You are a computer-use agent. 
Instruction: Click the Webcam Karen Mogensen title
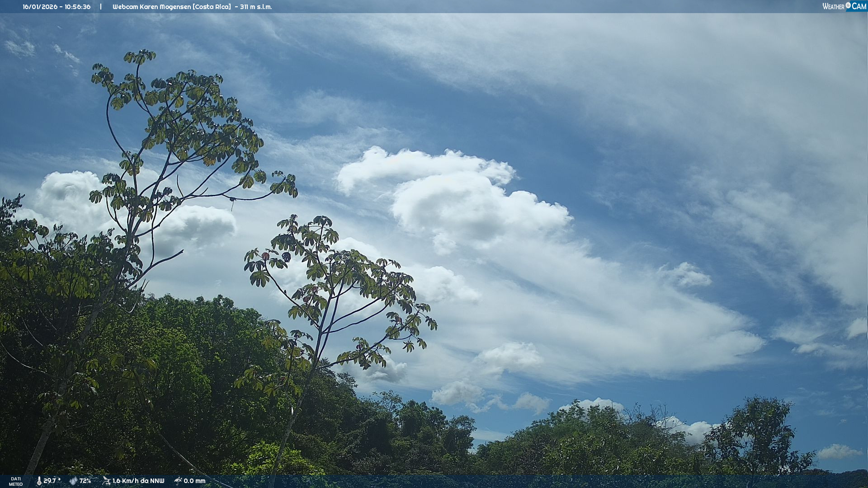151,7
